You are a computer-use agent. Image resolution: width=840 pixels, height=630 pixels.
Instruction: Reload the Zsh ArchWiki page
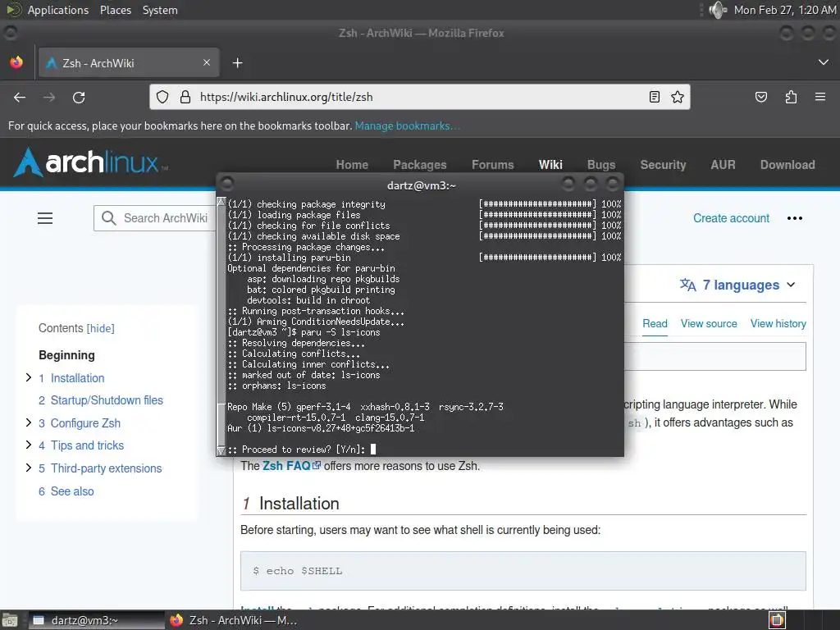(x=79, y=97)
